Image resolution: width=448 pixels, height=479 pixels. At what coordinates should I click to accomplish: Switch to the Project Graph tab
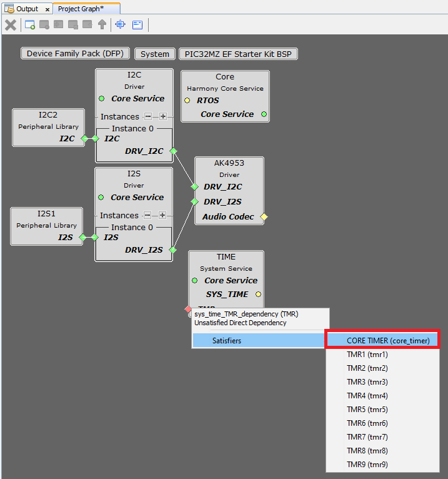[x=81, y=9]
